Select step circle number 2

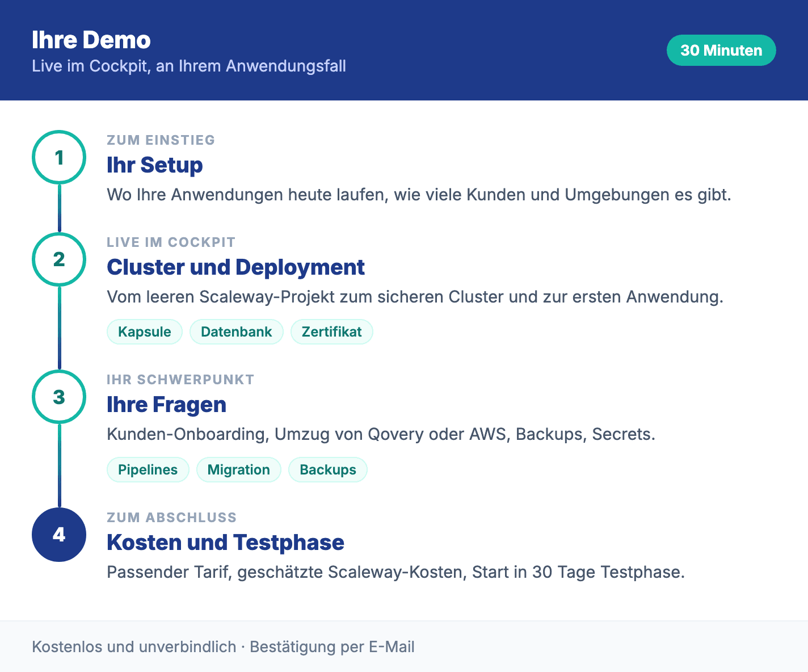click(x=59, y=259)
